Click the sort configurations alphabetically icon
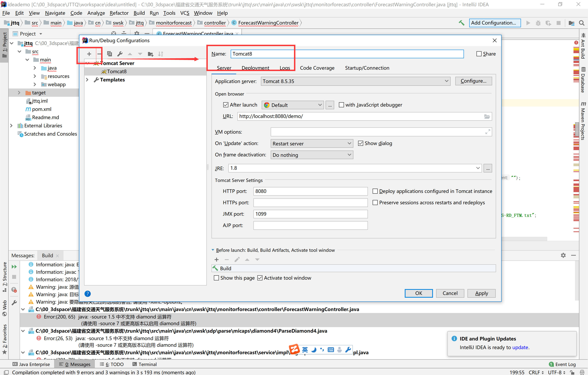 pyautogui.click(x=161, y=54)
